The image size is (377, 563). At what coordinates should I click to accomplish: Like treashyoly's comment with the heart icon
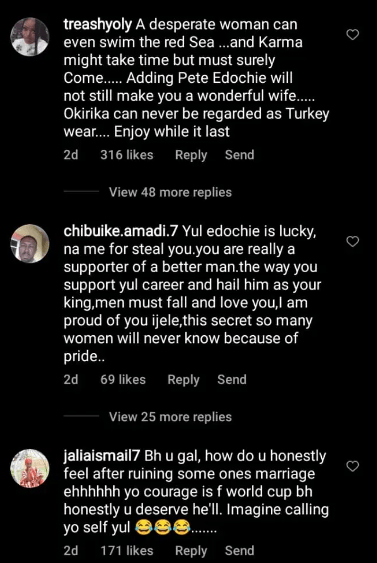[x=353, y=34]
